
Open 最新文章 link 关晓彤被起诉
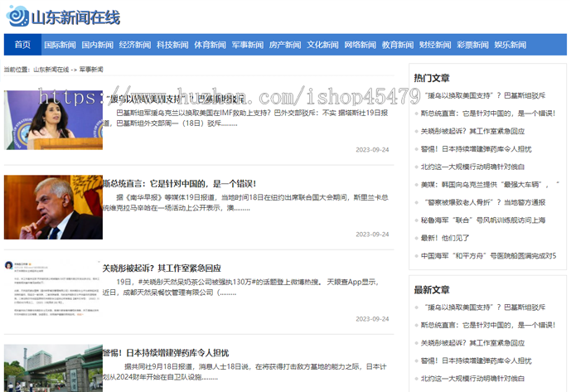point(472,343)
